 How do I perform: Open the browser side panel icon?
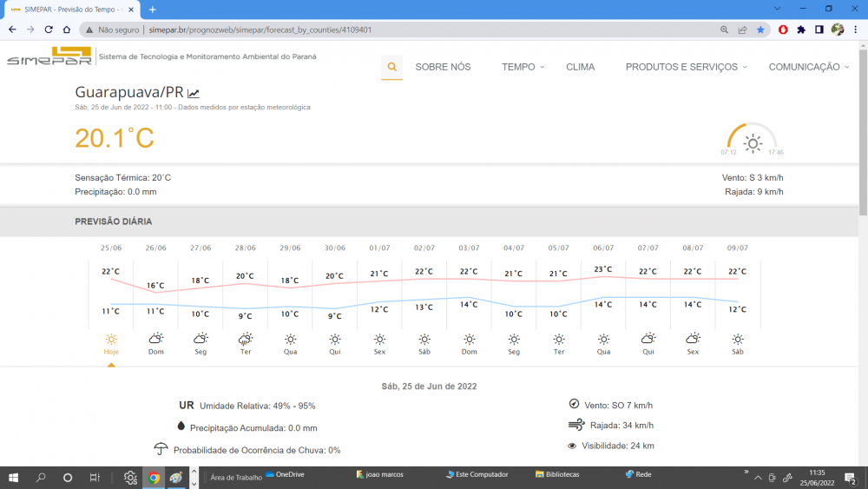coord(819,30)
